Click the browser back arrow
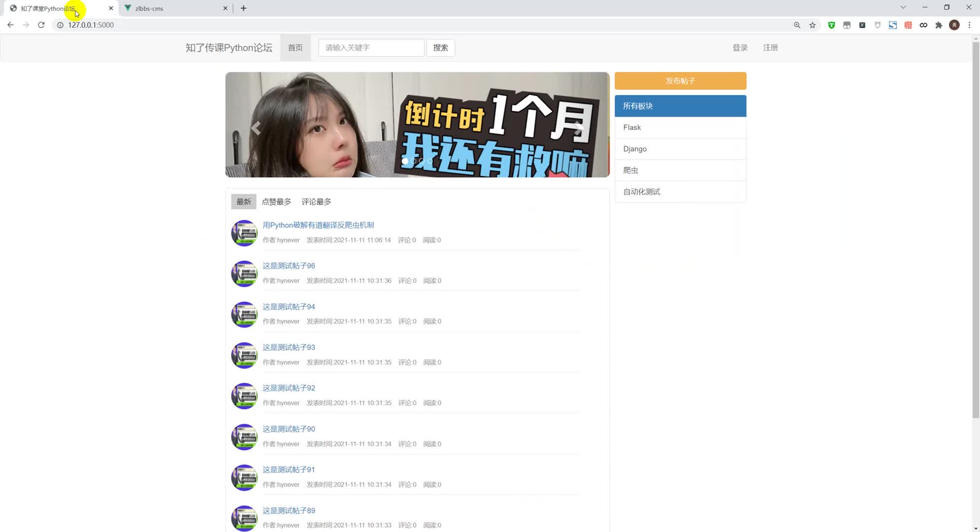The image size is (980, 532). point(10,25)
